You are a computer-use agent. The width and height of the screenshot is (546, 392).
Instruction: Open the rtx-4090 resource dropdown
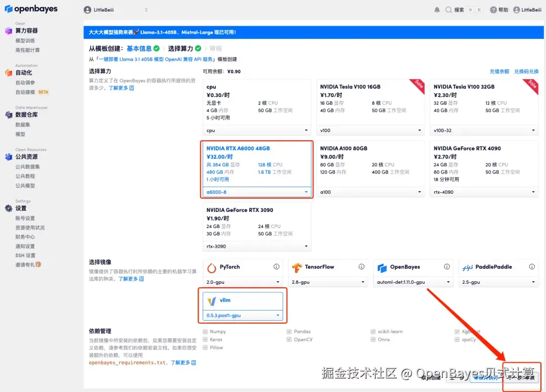484,192
